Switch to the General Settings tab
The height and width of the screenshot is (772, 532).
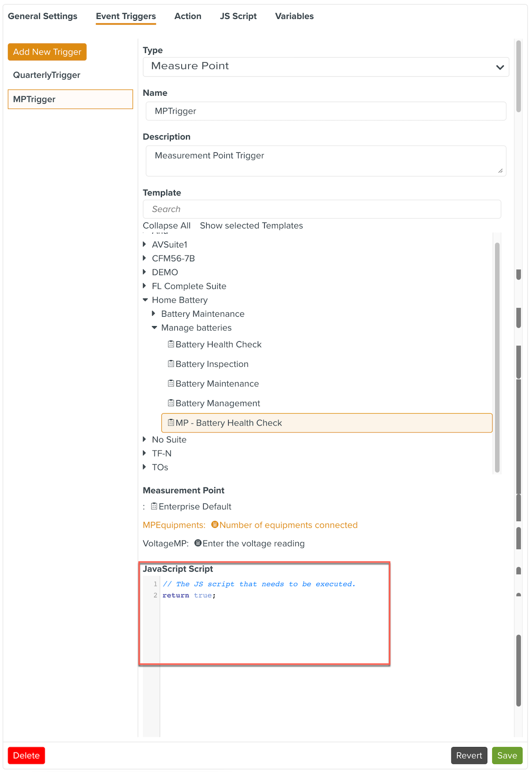coord(43,16)
